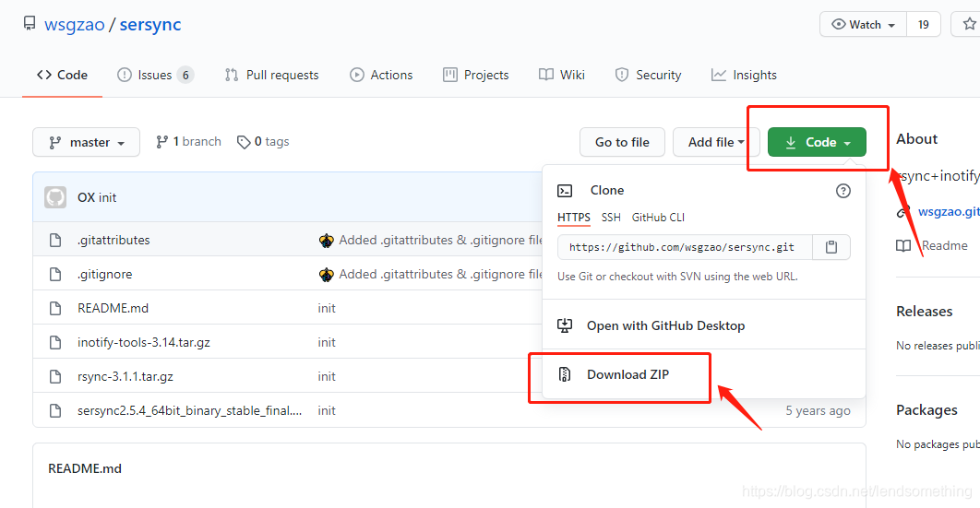Screen dimensions: 980x508
Task: Select the HTTPS clone tab
Action: pos(574,218)
